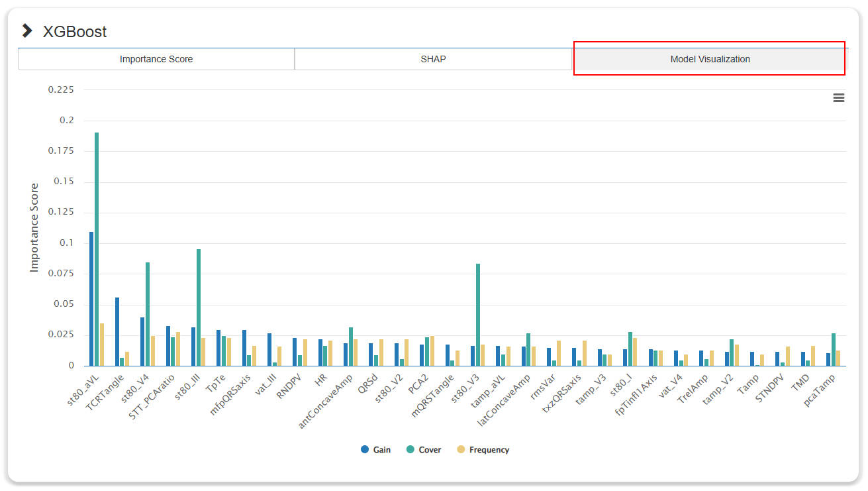Hide the Cover series via legend label

[x=430, y=450]
